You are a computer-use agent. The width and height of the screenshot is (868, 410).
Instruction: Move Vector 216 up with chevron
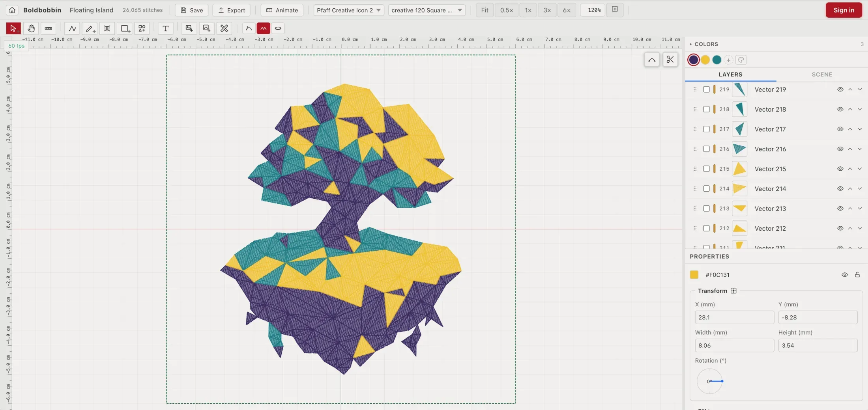pyautogui.click(x=850, y=149)
